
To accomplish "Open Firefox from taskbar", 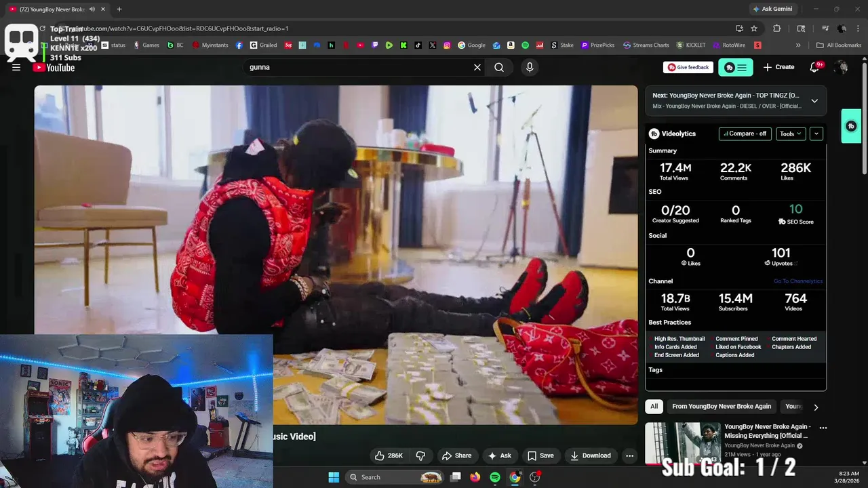I will pyautogui.click(x=475, y=477).
